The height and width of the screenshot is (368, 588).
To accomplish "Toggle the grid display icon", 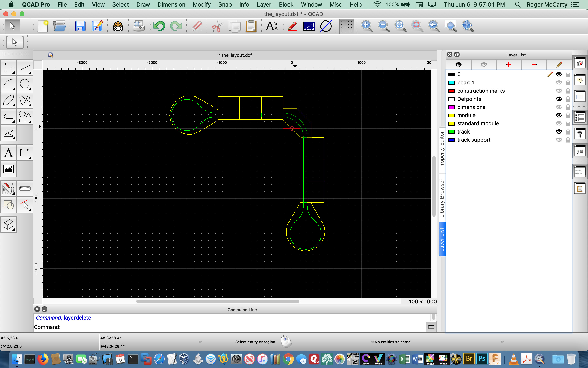I will (x=347, y=26).
